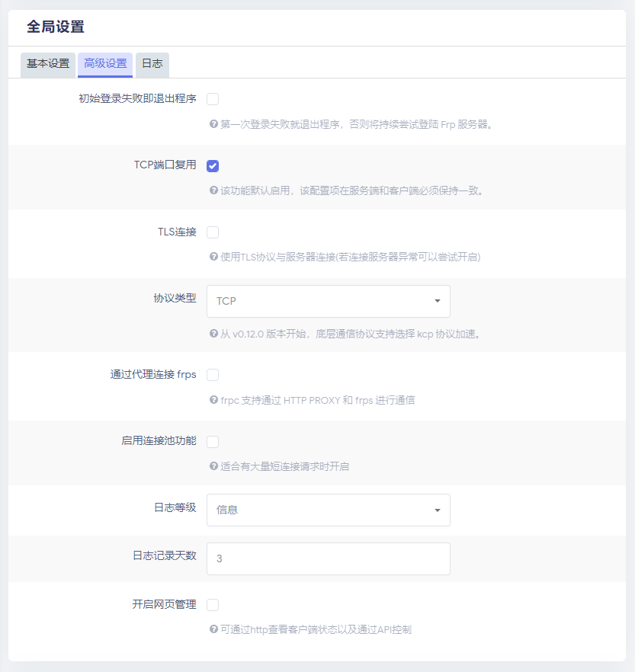Click the 日志记录天数 input field
The width and height of the screenshot is (635, 672).
pyautogui.click(x=328, y=558)
